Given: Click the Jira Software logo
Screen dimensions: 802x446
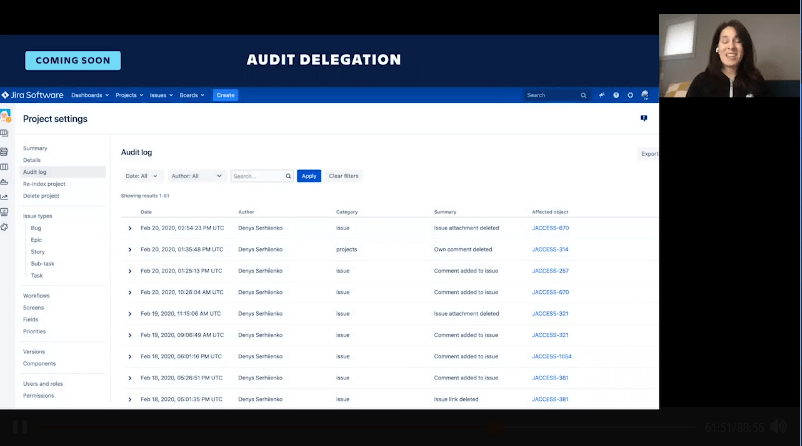Looking at the screenshot, I should click(33, 95).
